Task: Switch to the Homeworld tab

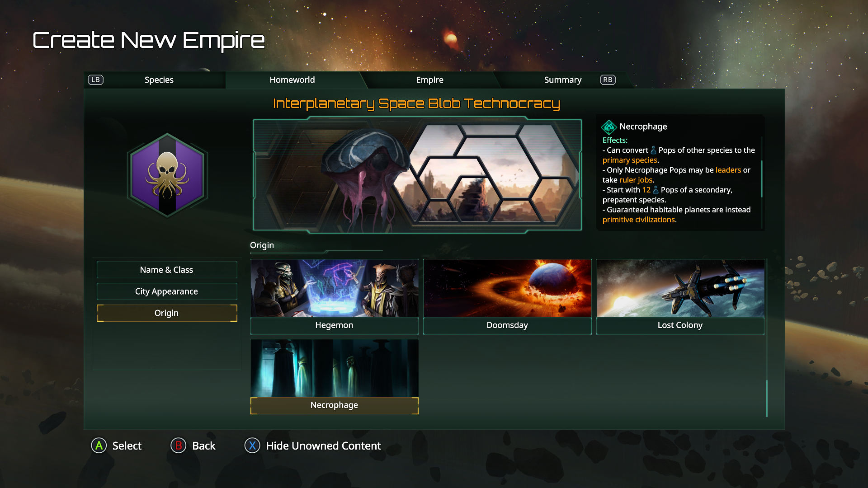Action: 292,80
